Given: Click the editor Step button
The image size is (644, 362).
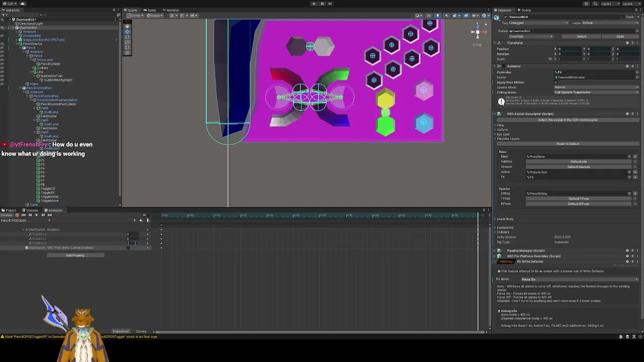Looking at the screenshot, I should tap(330, 4).
